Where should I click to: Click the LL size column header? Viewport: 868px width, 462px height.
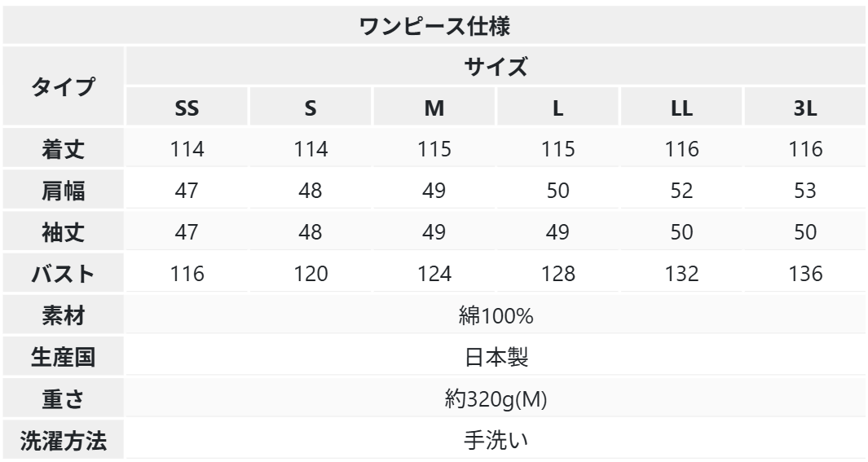pos(681,108)
